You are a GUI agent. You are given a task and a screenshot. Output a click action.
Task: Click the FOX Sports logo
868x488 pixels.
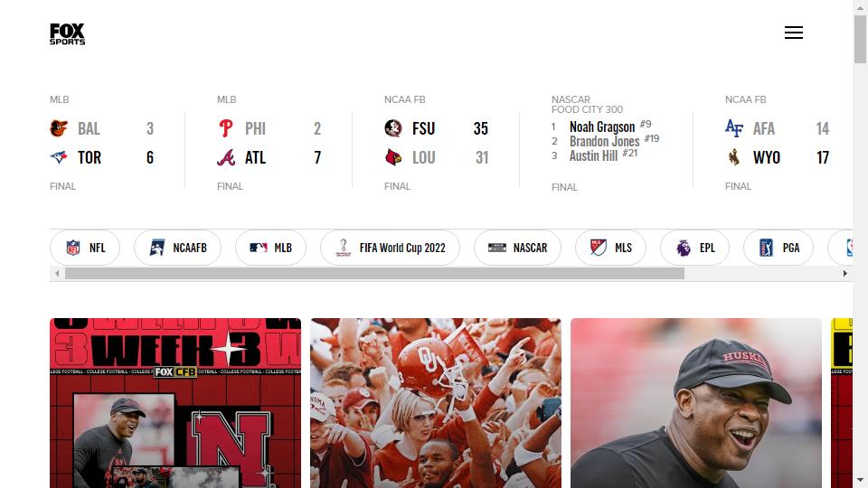coord(67,33)
